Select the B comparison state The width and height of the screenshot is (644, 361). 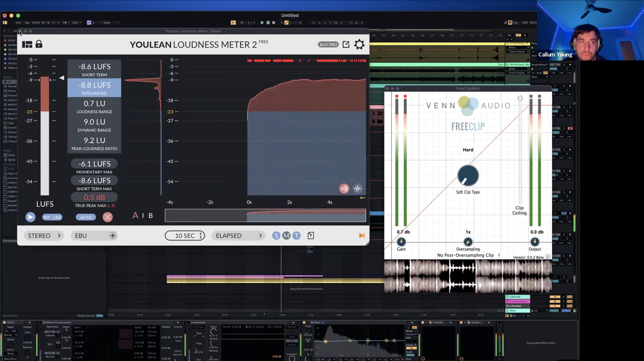pyautogui.click(x=150, y=216)
